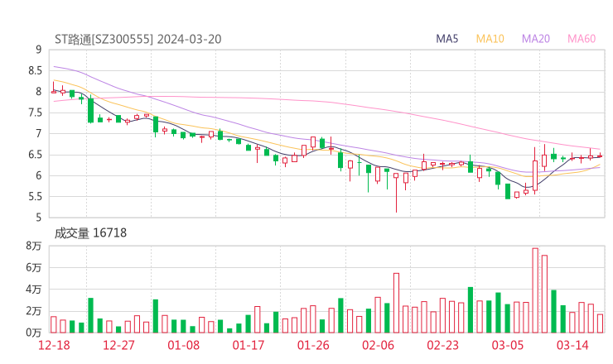613x364 pixels.
Task: Click the MA5 legend label
Action: point(446,39)
